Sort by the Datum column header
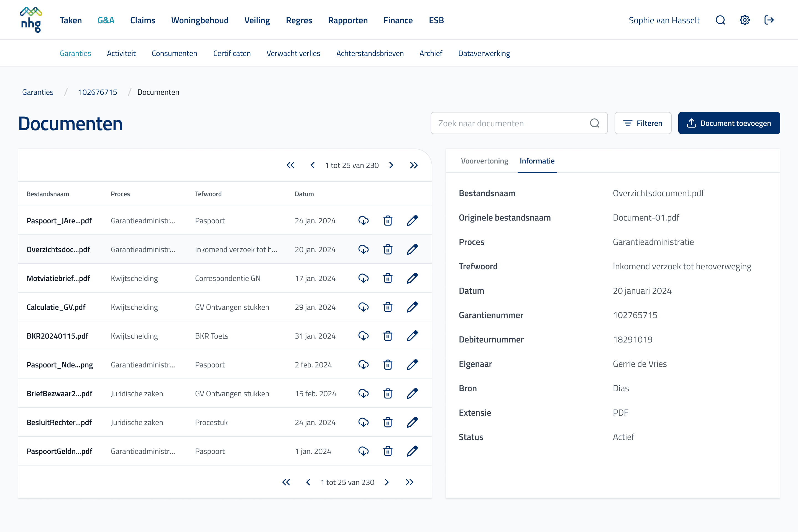 pyautogui.click(x=304, y=194)
